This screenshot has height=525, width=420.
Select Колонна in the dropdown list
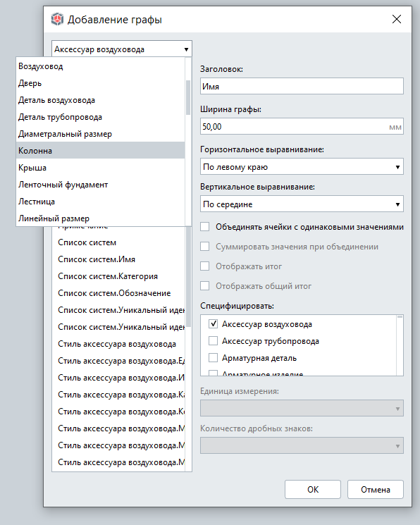(x=101, y=151)
